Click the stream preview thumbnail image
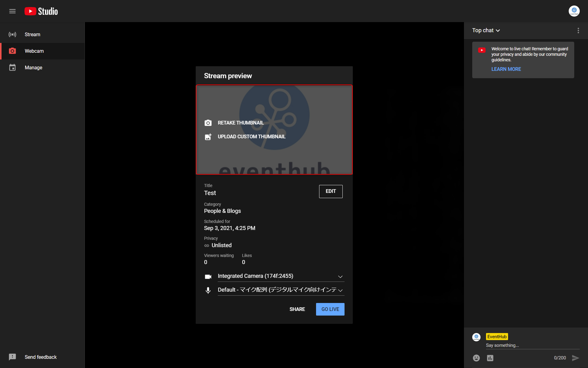The width and height of the screenshot is (588, 368). [274, 130]
